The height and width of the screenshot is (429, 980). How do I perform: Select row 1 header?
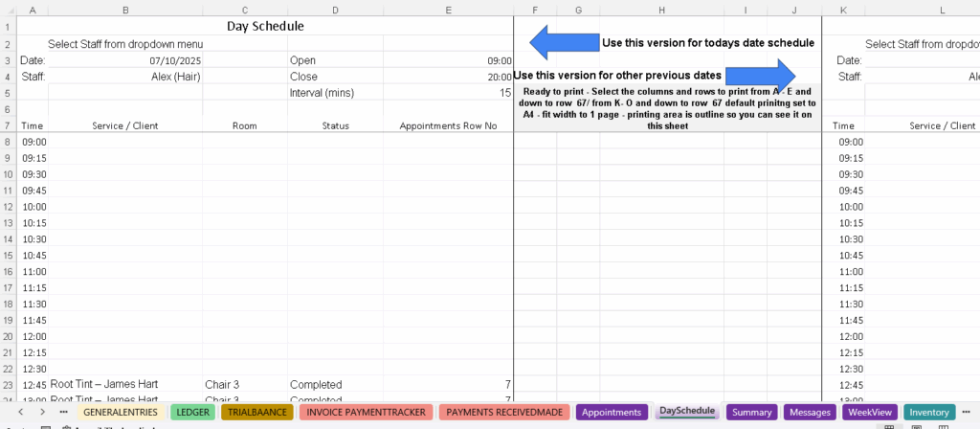click(x=8, y=27)
